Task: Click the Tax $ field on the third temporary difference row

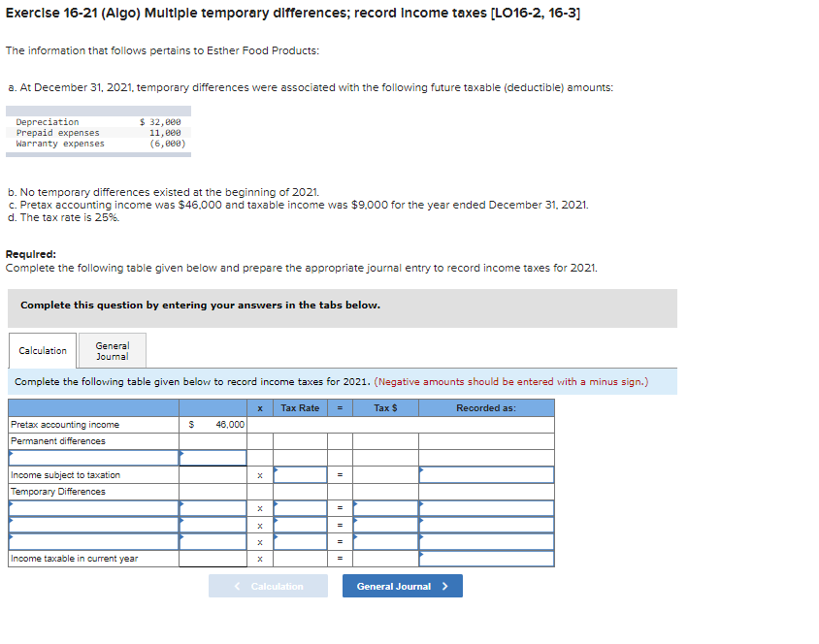Action: tap(383, 541)
